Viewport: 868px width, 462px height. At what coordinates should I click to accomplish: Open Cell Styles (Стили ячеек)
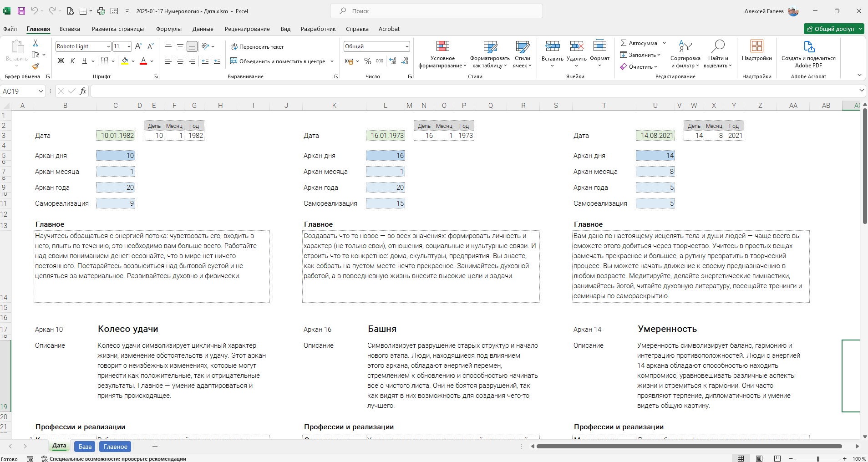pos(522,55)
